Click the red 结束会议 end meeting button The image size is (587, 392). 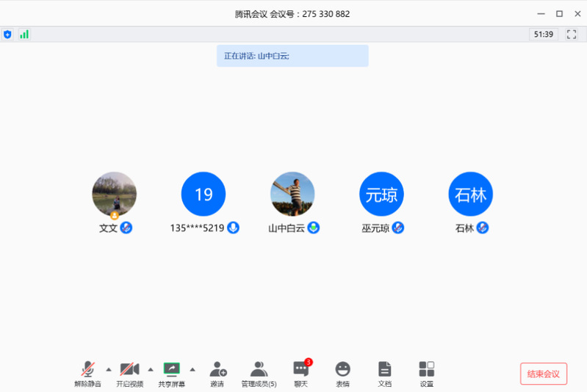(544, 374)
